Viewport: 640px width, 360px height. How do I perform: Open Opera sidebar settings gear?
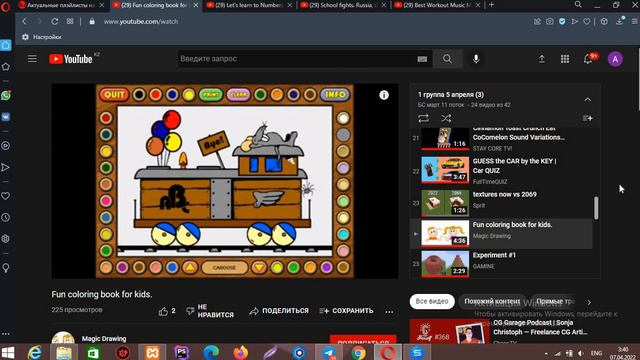coord(6,239)
